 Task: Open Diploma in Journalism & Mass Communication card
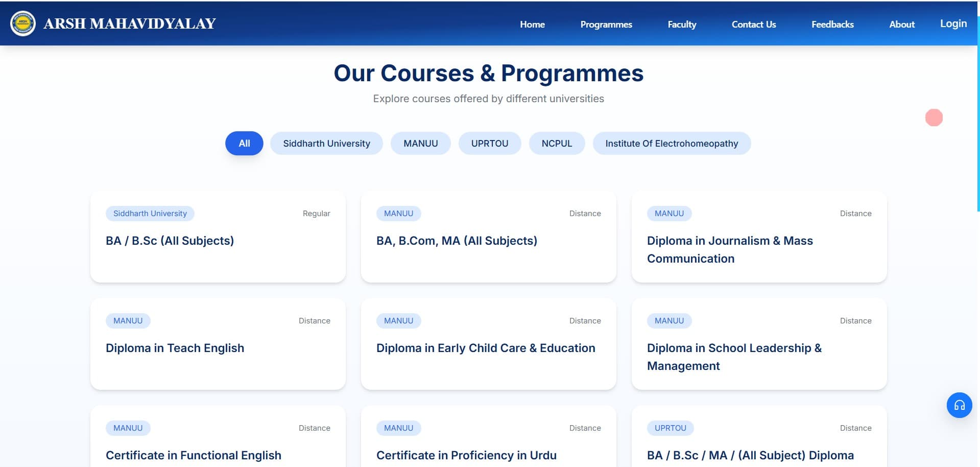(759, 237)
